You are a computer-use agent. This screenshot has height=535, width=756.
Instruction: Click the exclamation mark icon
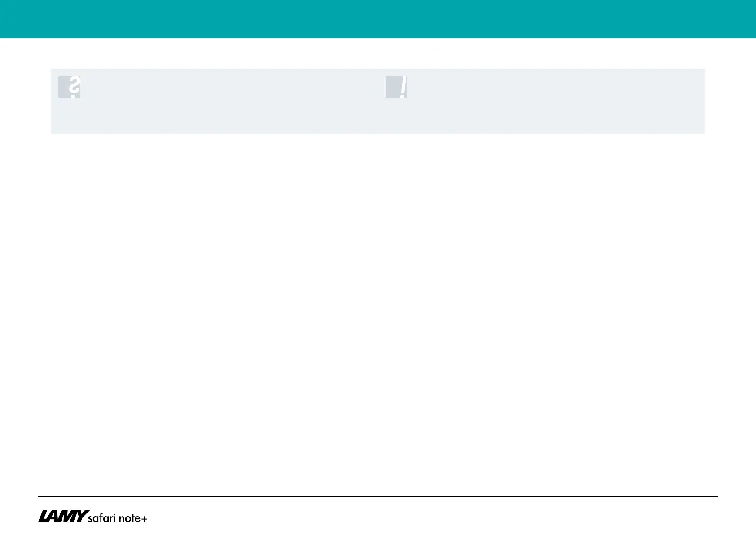pos(396,87)
